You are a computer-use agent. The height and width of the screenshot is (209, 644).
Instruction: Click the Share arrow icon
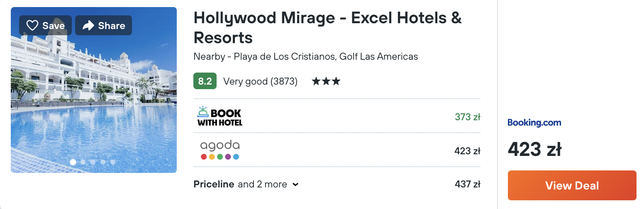88,26
